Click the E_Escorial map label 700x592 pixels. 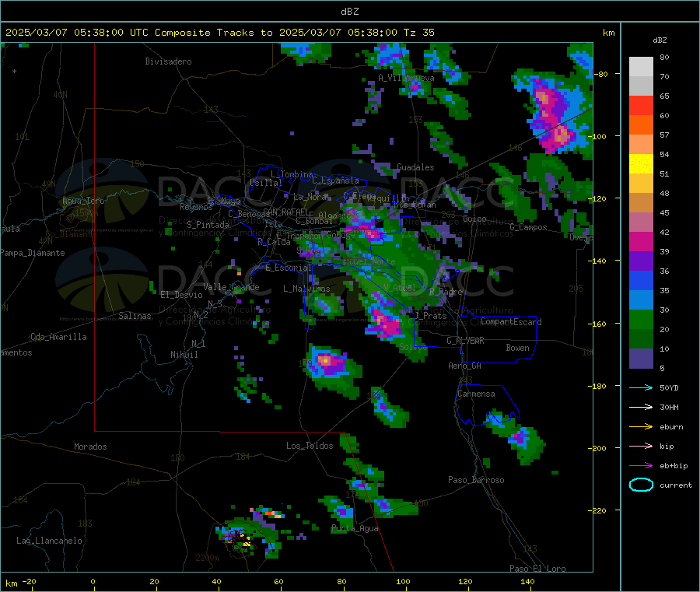[288, 268]
